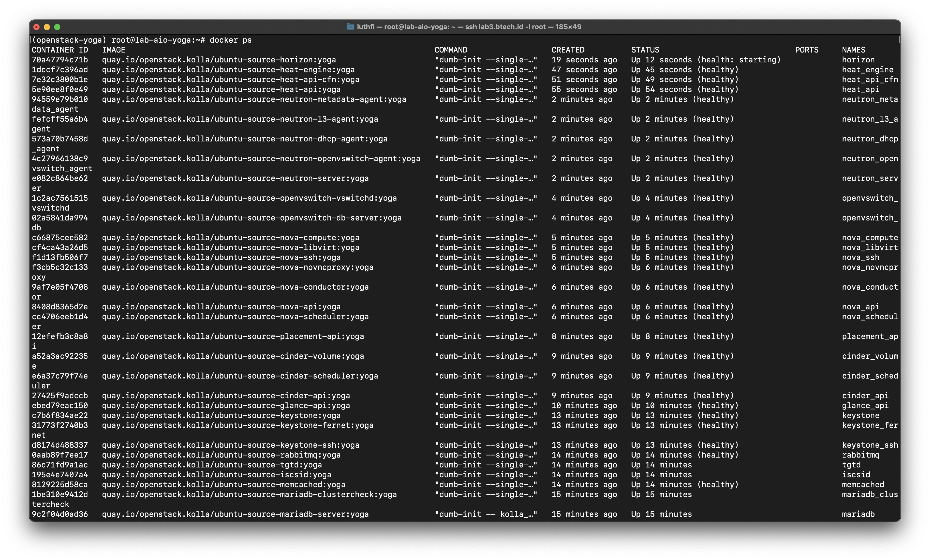Click the neutron-dhcp-agent:yoga image name

(245, 139)
